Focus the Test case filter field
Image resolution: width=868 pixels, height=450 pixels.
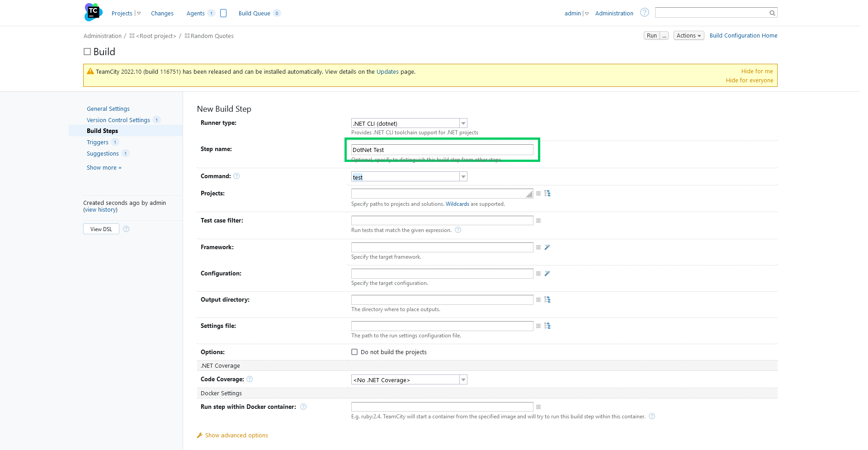click(x=442, y=221)
